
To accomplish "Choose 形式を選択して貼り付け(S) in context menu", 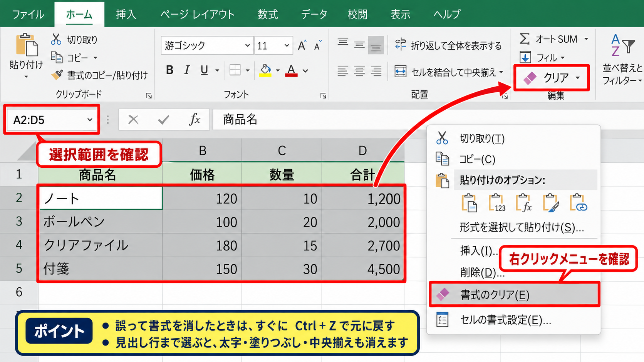I will coord(522,228).
